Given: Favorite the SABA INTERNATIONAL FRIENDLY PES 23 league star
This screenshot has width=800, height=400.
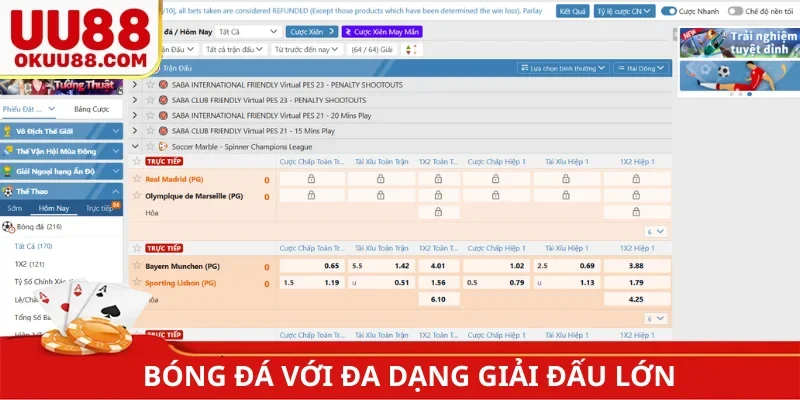Looking at the screenshot, I should [x=150, y=84].
